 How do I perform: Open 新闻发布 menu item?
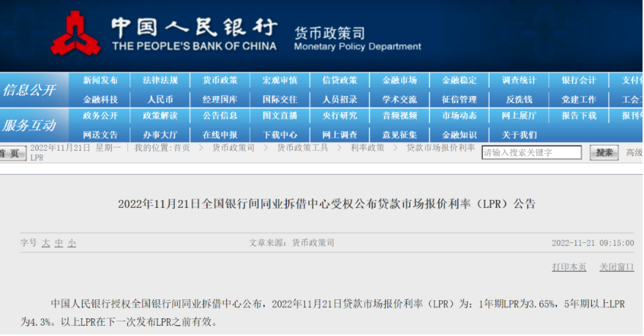[100, 81]
